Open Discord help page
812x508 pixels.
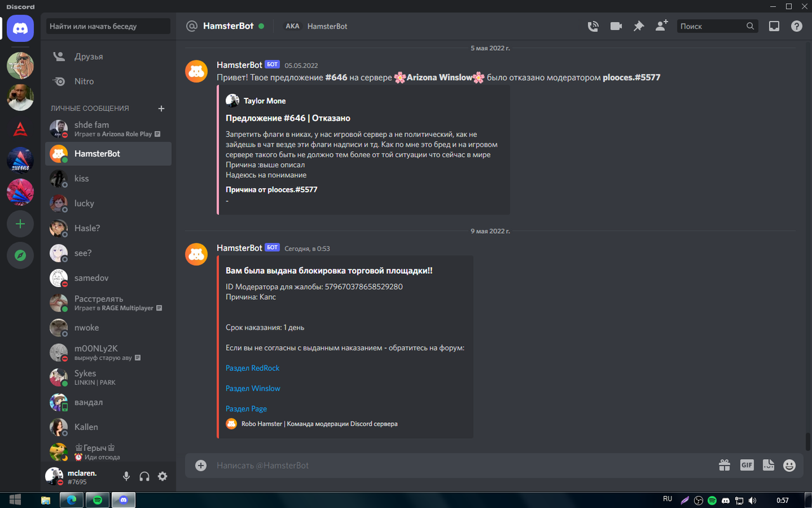point(797,26)
